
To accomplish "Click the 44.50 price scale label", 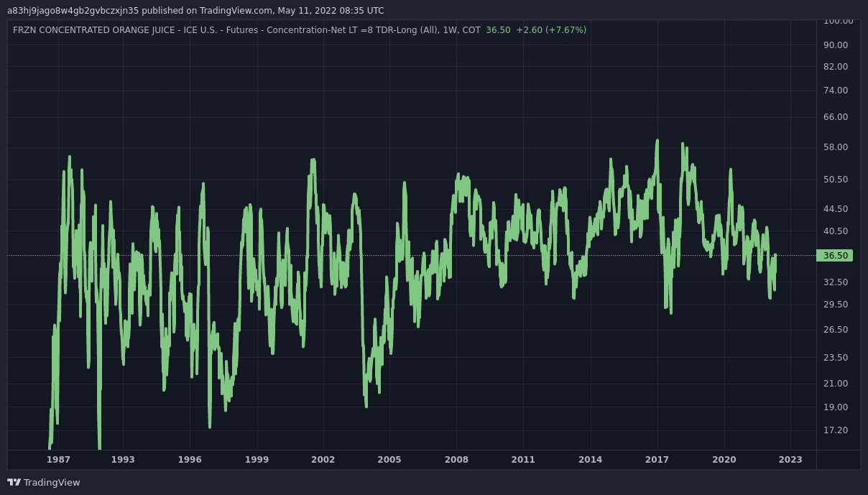I will [x=836, y=209].
